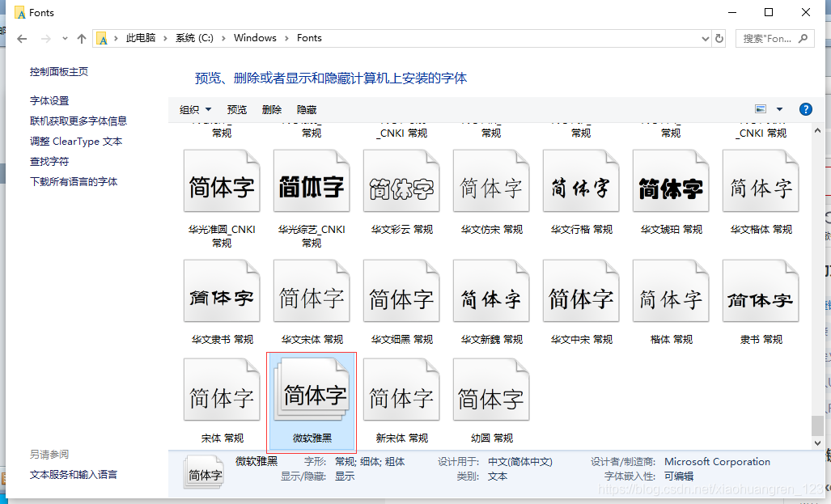Expand chevron after 此电脑 in address bar
The width and height of the screenshot is (831, 504).
(165, 38)
